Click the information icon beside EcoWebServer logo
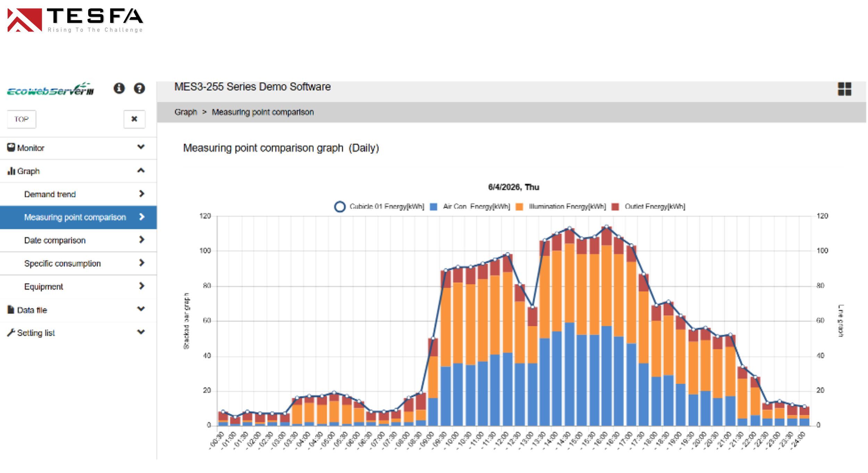The width and height of the screenshot is (868, 473). [x=119, y=88]
